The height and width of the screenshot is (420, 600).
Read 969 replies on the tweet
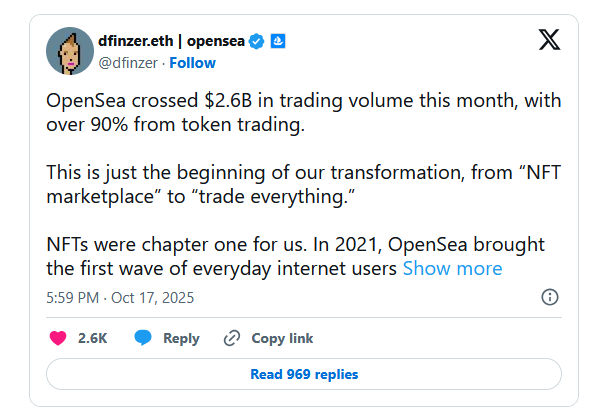(x=304, y=374)
